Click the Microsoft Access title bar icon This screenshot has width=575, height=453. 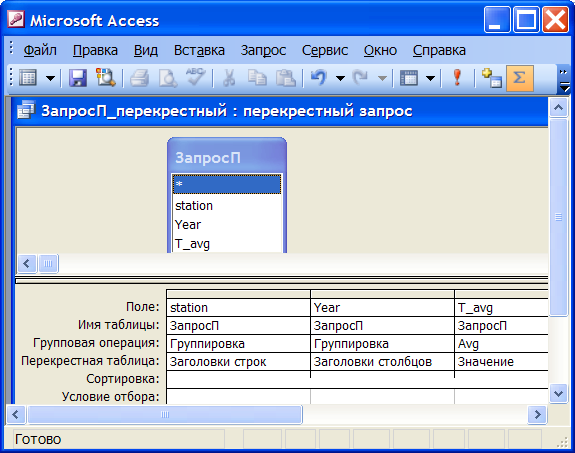pos(16,19)
